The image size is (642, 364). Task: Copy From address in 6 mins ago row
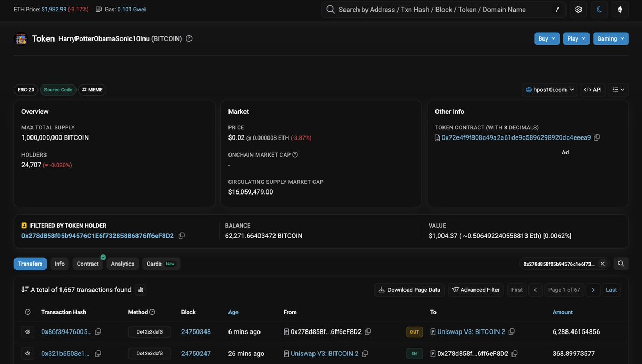pyautogui.click(x=368, y=332)
